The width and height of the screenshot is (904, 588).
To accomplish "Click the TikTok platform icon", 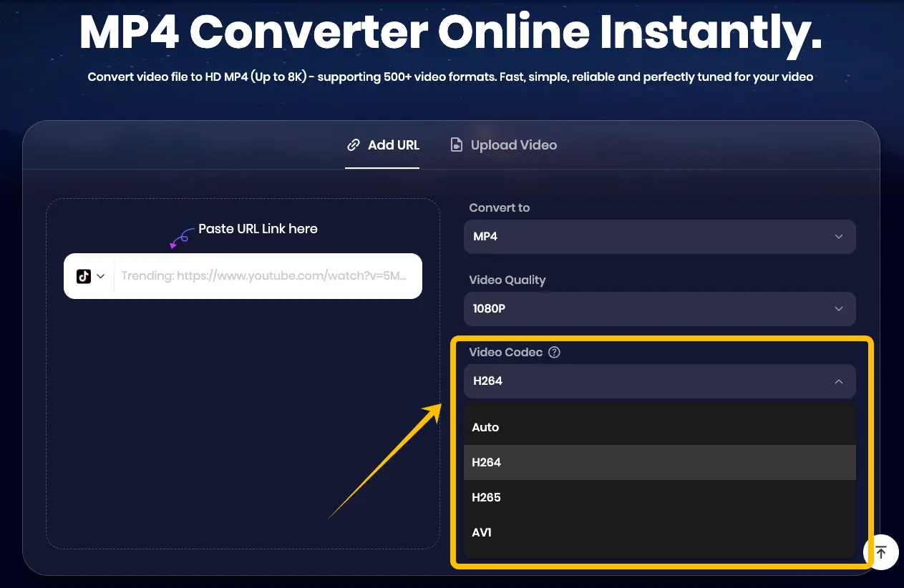I will (x=84, y=276).
